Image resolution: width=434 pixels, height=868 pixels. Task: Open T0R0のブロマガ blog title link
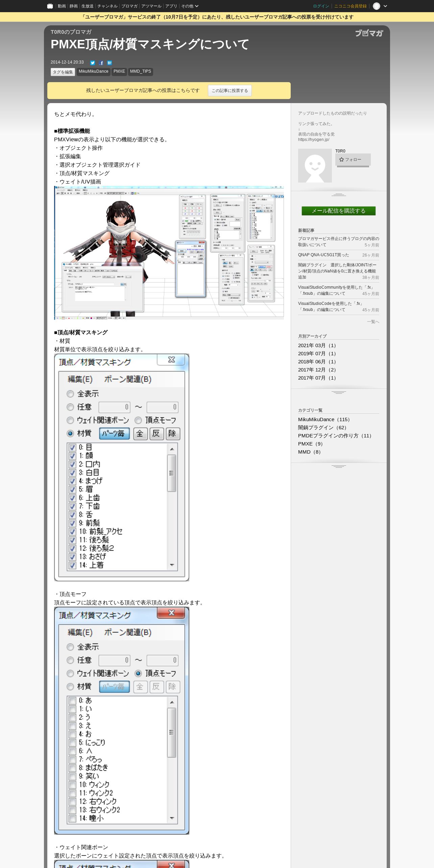pyautogui.click(x=71, y=32)
